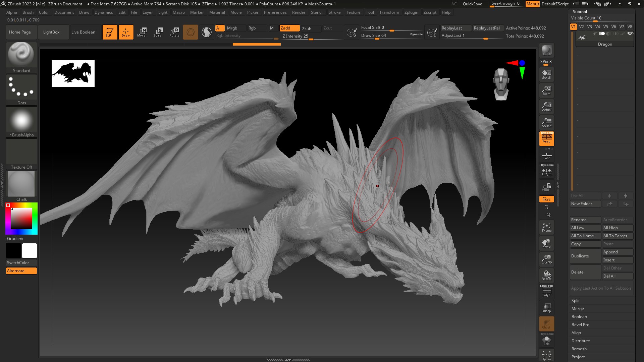This screenshot has height=362, width=644.
Task: Toggle Solo mode
Action: click(546, 340)
